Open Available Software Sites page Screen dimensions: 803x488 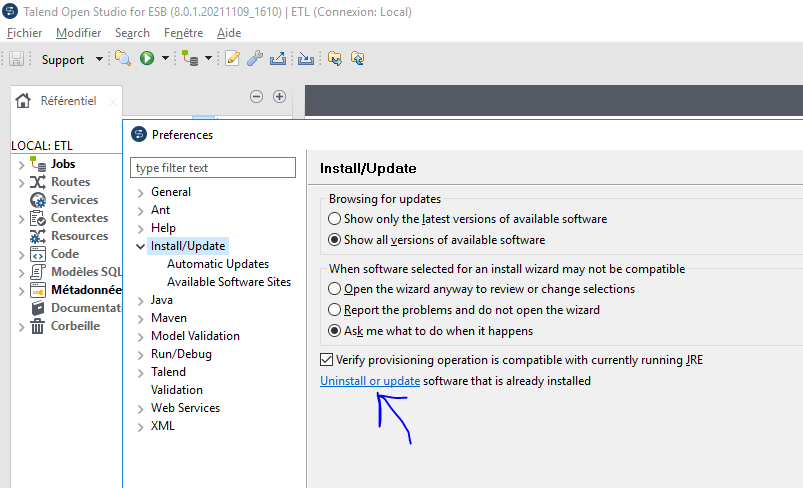[x=229, y=282]
